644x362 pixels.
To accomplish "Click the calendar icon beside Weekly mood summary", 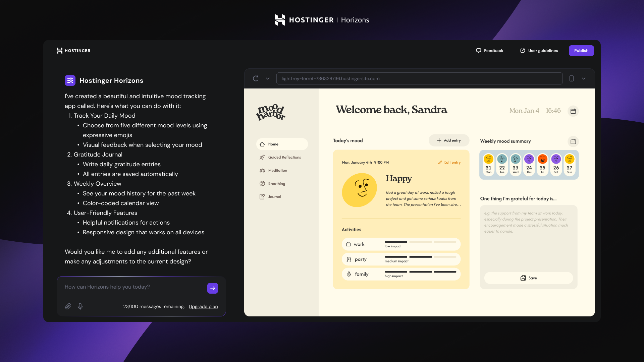I will click(573, 141).
